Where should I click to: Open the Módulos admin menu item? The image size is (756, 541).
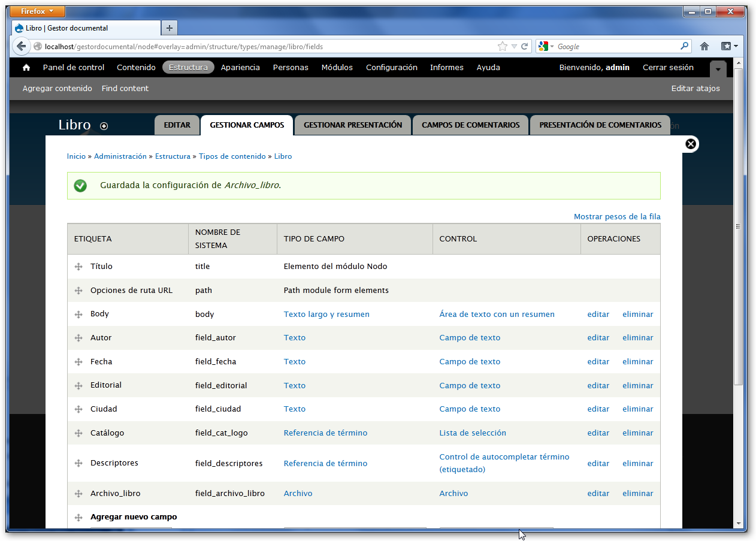point(337,68)
